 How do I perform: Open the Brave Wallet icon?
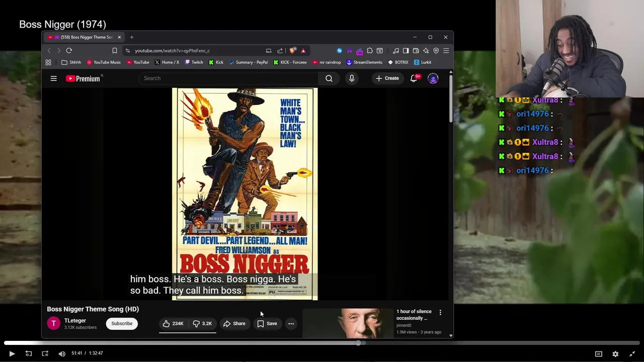(416, 51)
